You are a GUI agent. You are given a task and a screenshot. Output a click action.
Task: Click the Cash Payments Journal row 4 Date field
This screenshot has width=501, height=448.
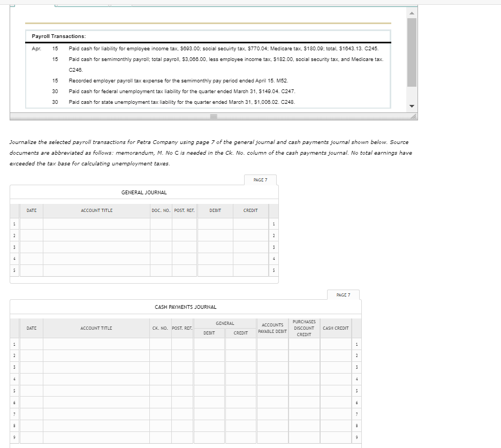(x=32, y=379)
